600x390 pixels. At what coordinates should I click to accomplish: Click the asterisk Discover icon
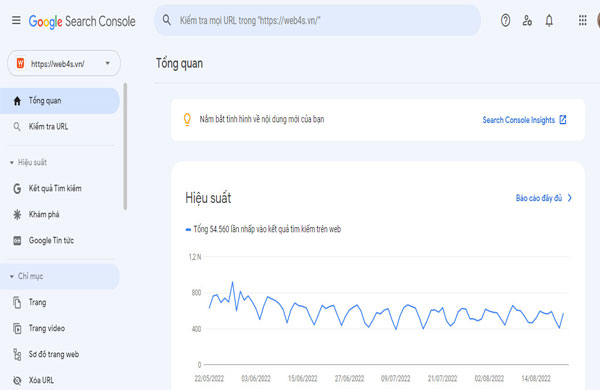point(17,215)
